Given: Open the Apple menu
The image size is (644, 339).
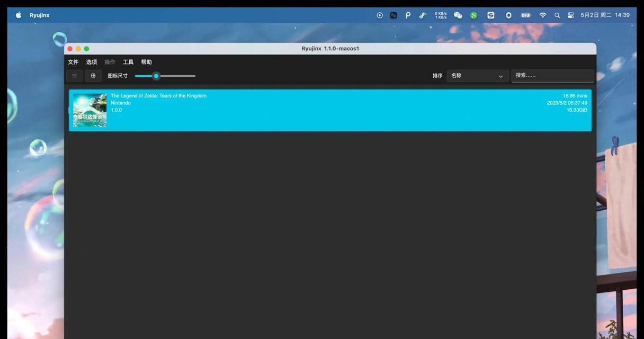Looking at the screenshot, I should pos(19,15).
